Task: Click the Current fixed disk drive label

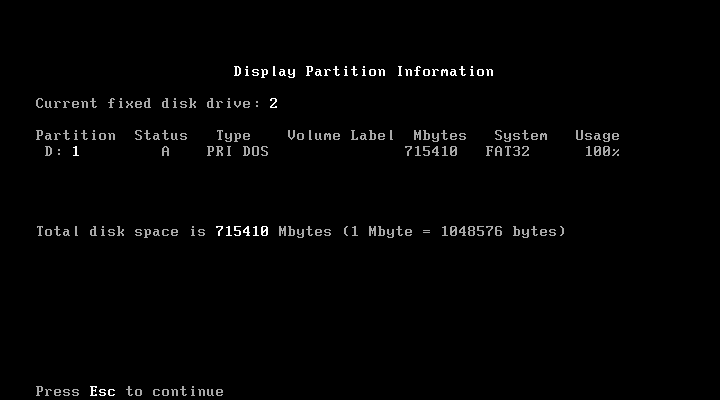Action: pos(148,103)
